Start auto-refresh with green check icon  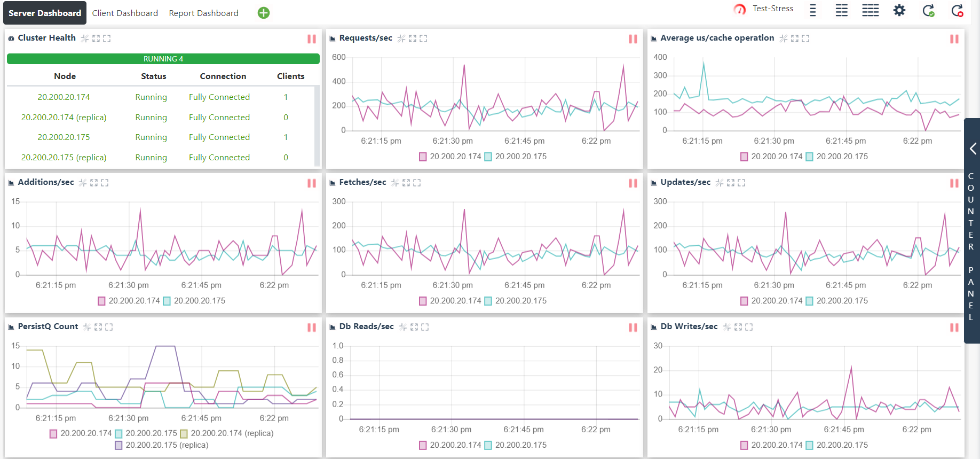[929, 10]
